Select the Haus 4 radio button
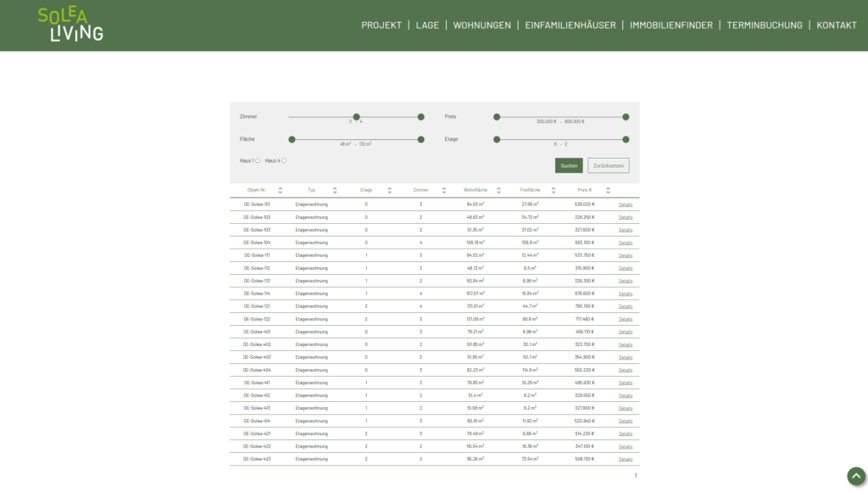Image resolution: width=868 pixels, height=492 pixels. (x=284, y=160)
